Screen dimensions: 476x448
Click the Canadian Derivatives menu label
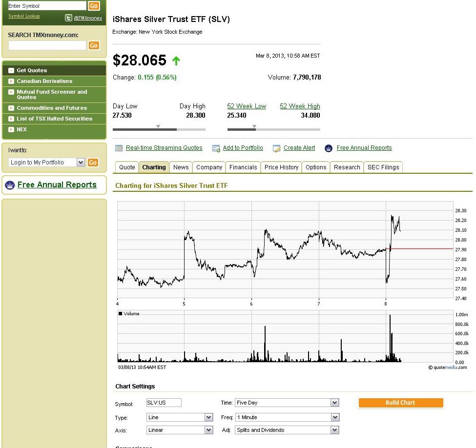(44, 81)
